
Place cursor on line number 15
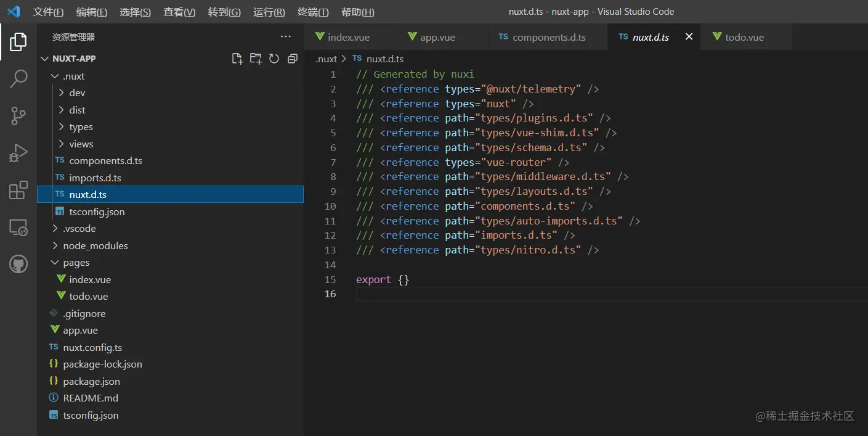331,279
